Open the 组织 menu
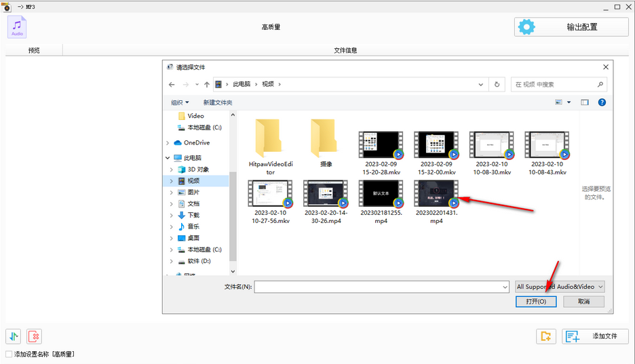This screenshot has width=635, height=364. point(180,102)
